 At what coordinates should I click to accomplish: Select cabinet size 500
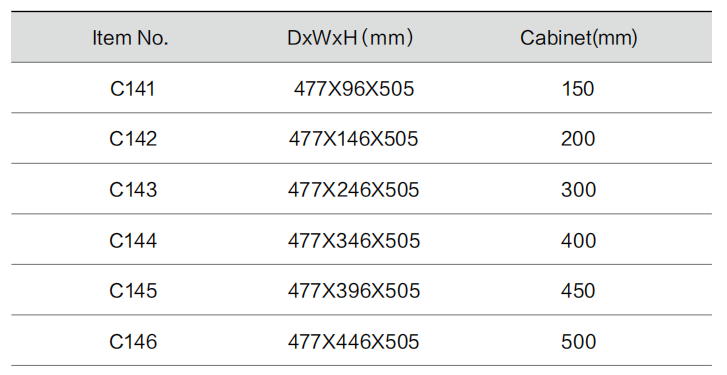click(x=578, y=342)
